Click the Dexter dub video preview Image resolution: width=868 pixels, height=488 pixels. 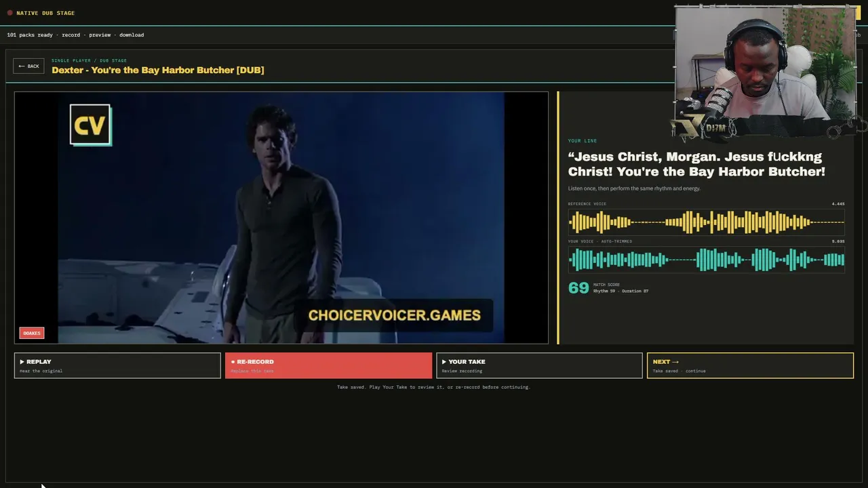click(281, 218)
